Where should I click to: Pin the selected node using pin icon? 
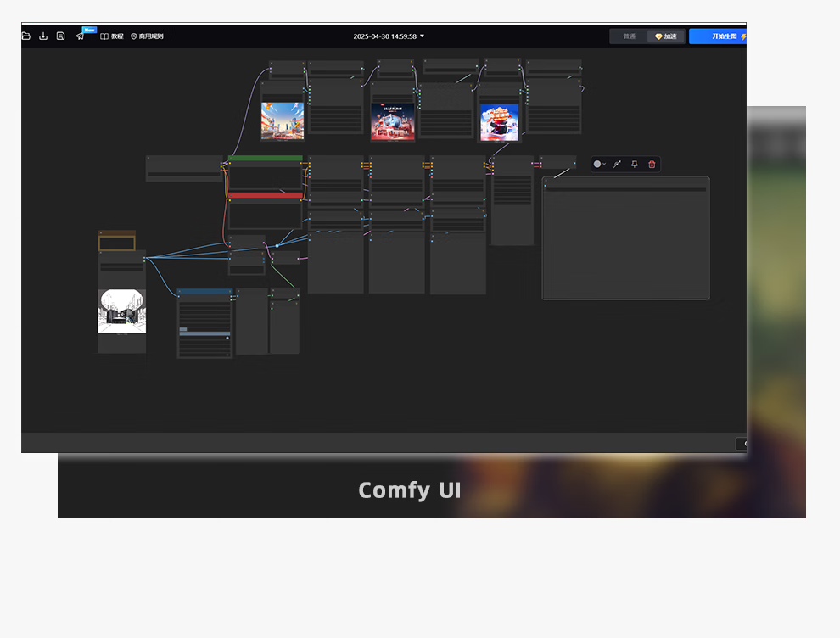point(634,164)
